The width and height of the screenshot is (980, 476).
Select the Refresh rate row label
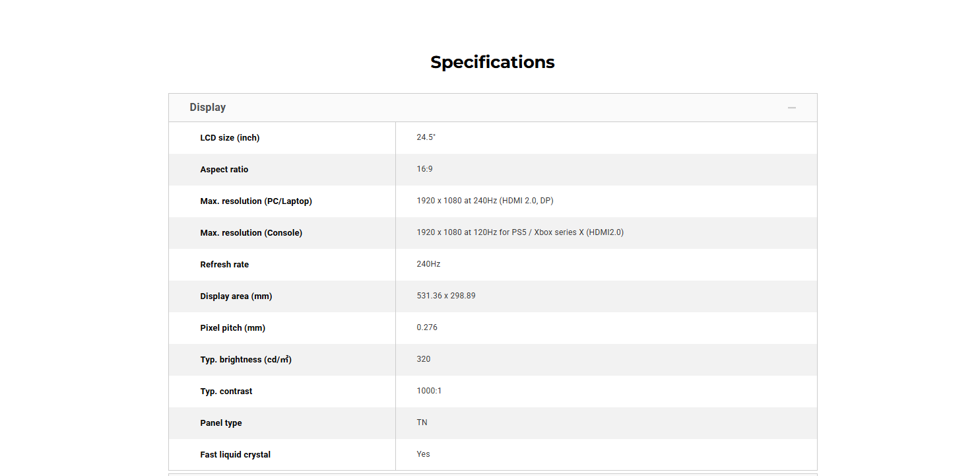pyautogui.click(x=224, y=265)
